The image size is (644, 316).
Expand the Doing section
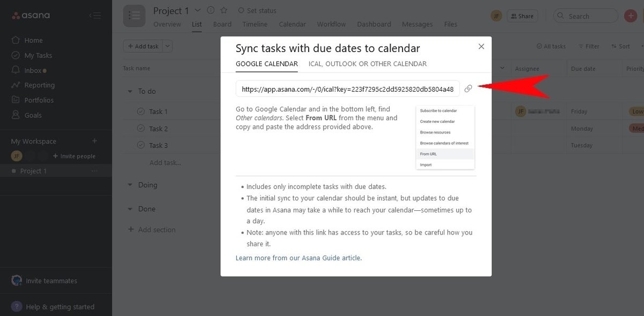coord(130,185)
